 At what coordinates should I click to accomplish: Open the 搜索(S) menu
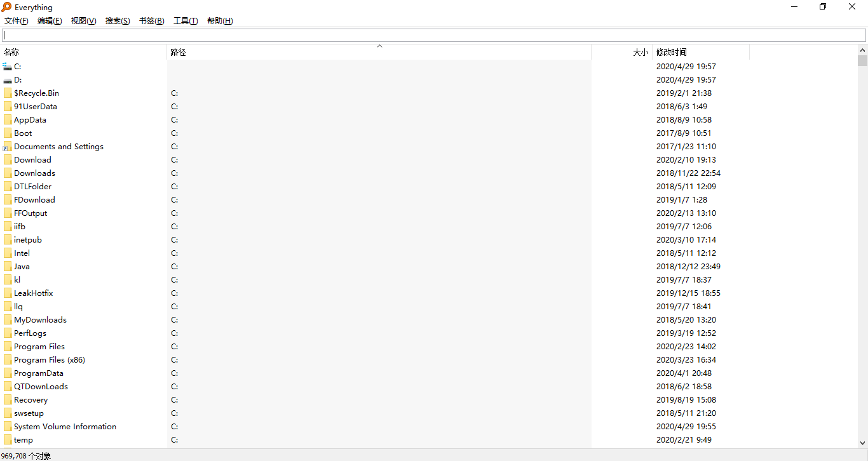click(118, 21)
